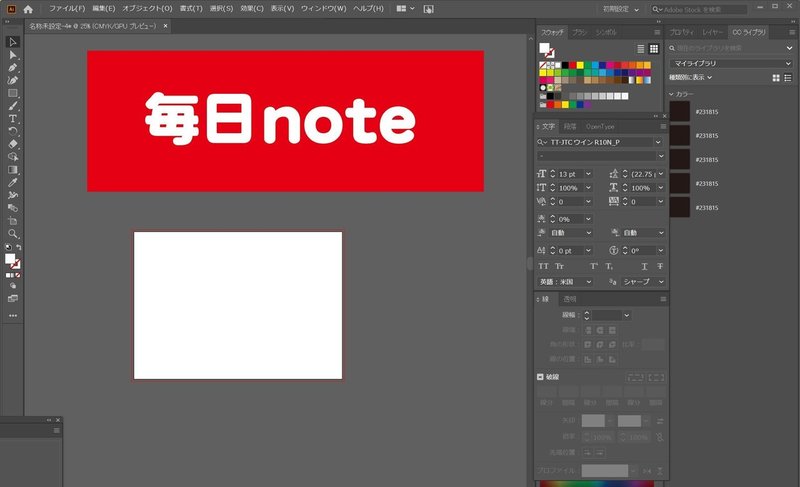Toggle Small Caps Tr button
This screenshot has height=487, width=800.
(559, 266)
